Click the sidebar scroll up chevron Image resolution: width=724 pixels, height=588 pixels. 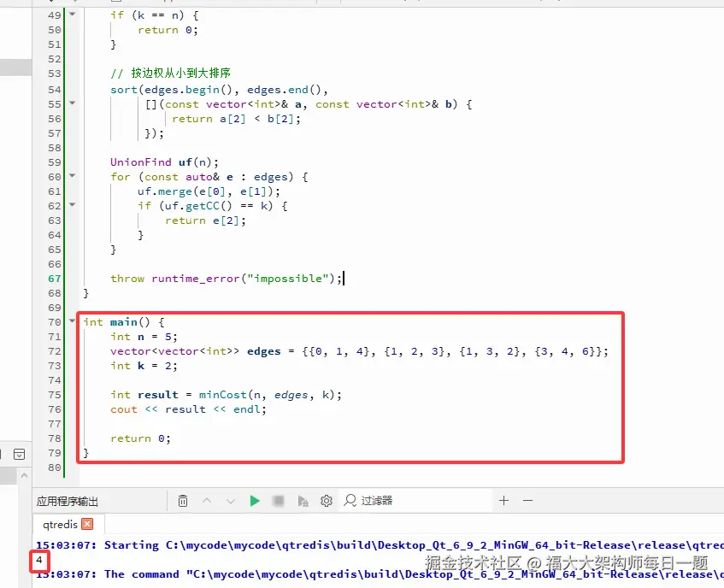[25, 475]
